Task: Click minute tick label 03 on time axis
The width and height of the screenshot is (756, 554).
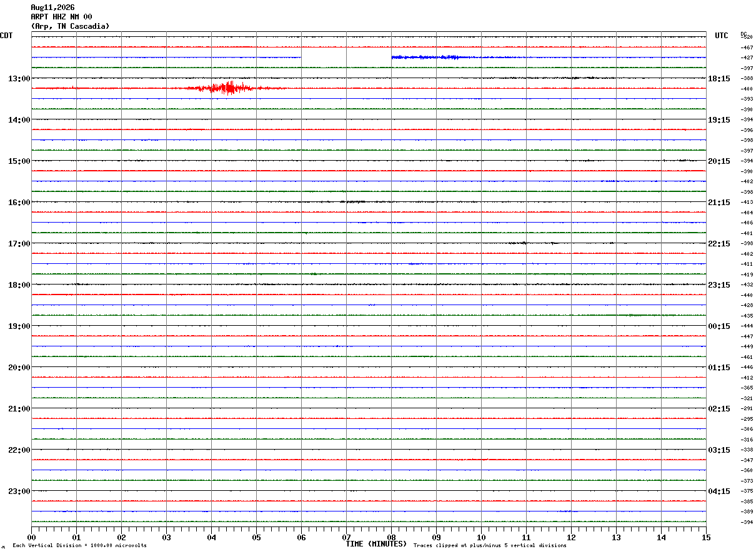Action: 166,537
